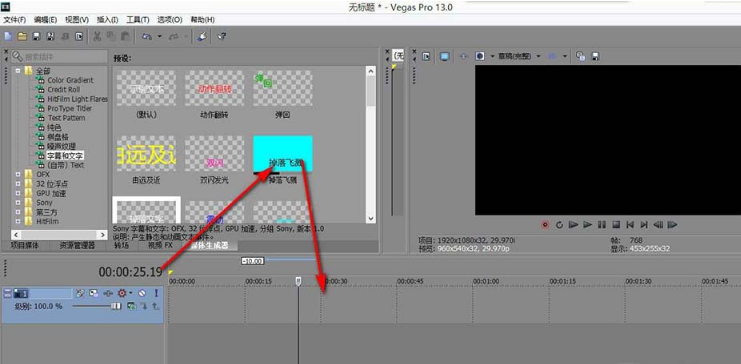This screenshot has height=364, width=741.
Task: Open video output FX in preview toolbar
Action: coord(464,56)
